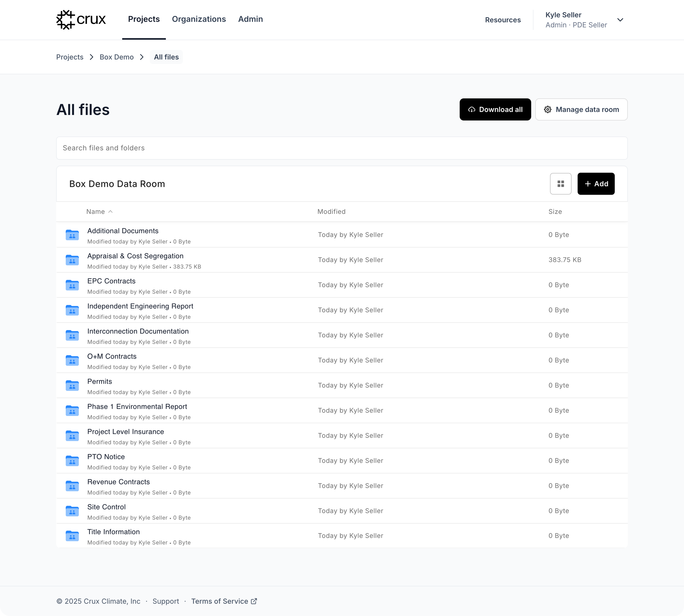Open the Projects tab
This screenshot has height=616, width=684.
click(x=144, y=19)
